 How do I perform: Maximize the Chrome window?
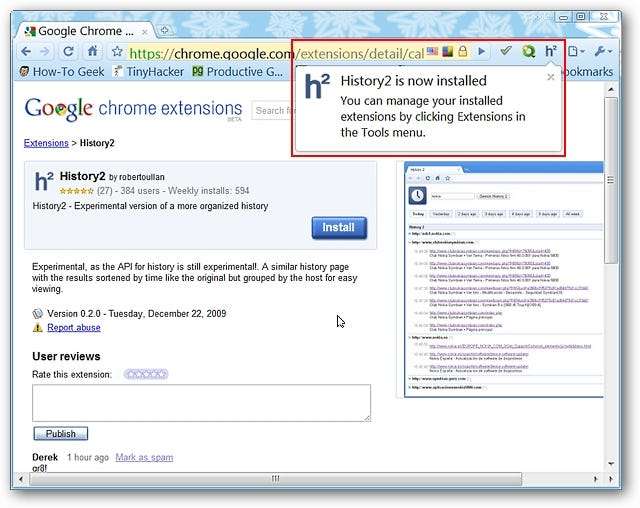click(x=580, y=17)
